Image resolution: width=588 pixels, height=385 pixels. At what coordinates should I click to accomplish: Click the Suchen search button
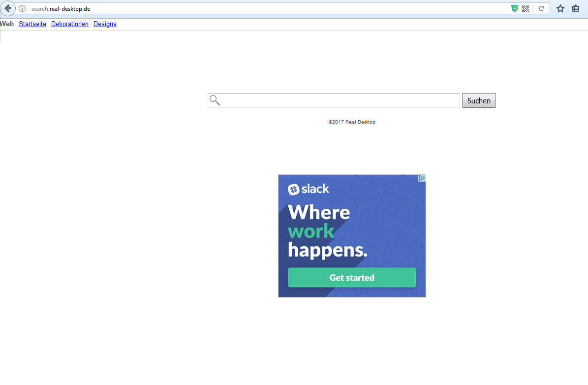(479, 100)
